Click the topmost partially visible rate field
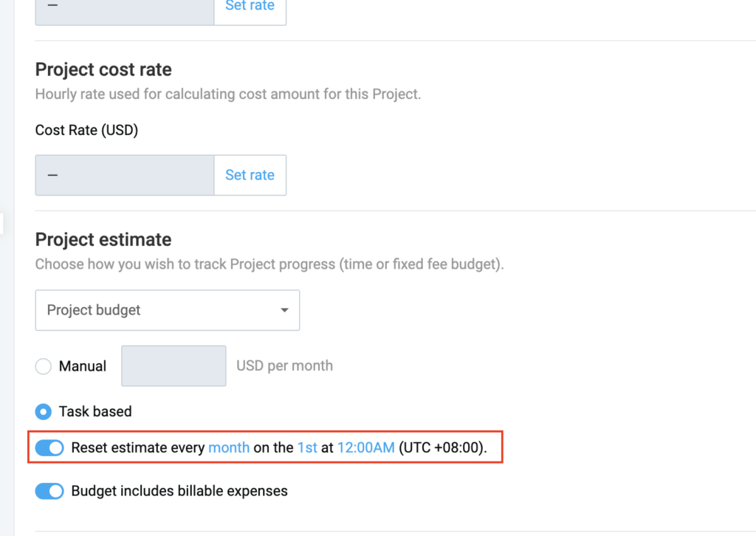Image resolution: width=756 pixels, height=536 pixels. click(125, 10)
